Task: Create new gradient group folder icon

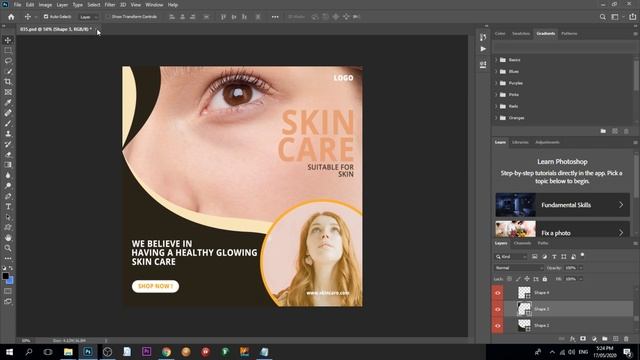Action: coord(603,131)
